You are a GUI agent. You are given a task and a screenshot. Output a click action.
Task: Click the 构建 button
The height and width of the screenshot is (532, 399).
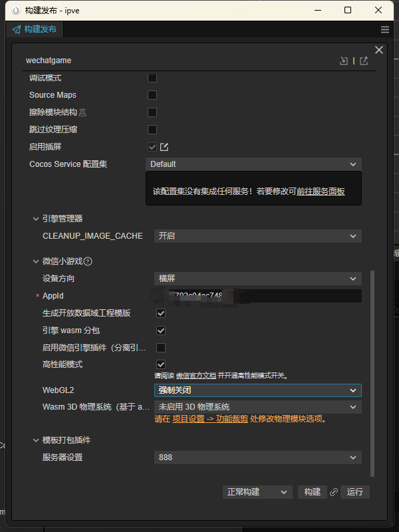[x=313, y=492]
